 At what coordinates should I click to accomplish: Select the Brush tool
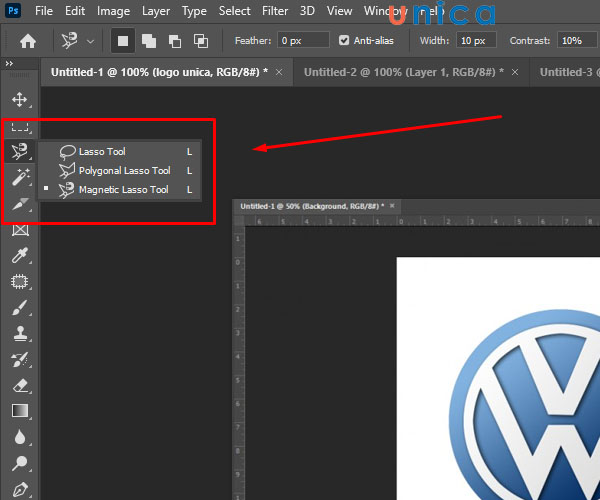point(20,308)
